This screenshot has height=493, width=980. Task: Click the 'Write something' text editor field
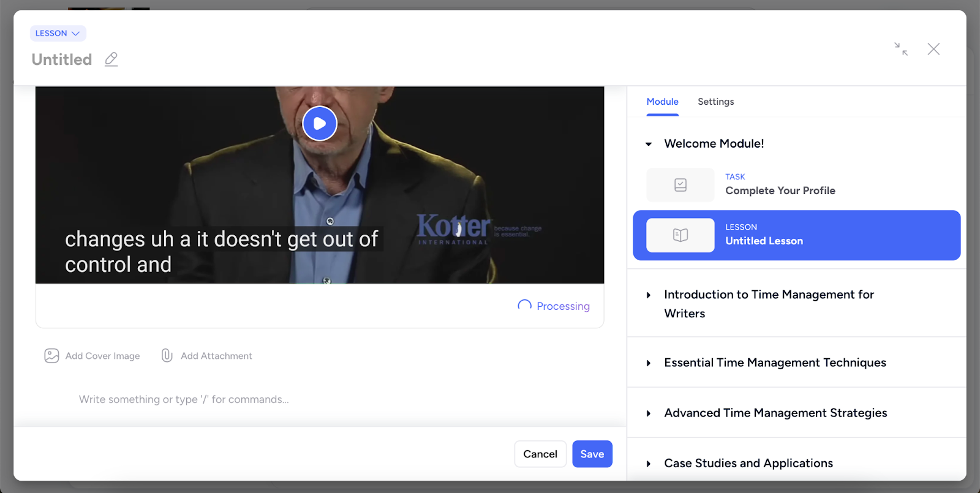(184, 399)
